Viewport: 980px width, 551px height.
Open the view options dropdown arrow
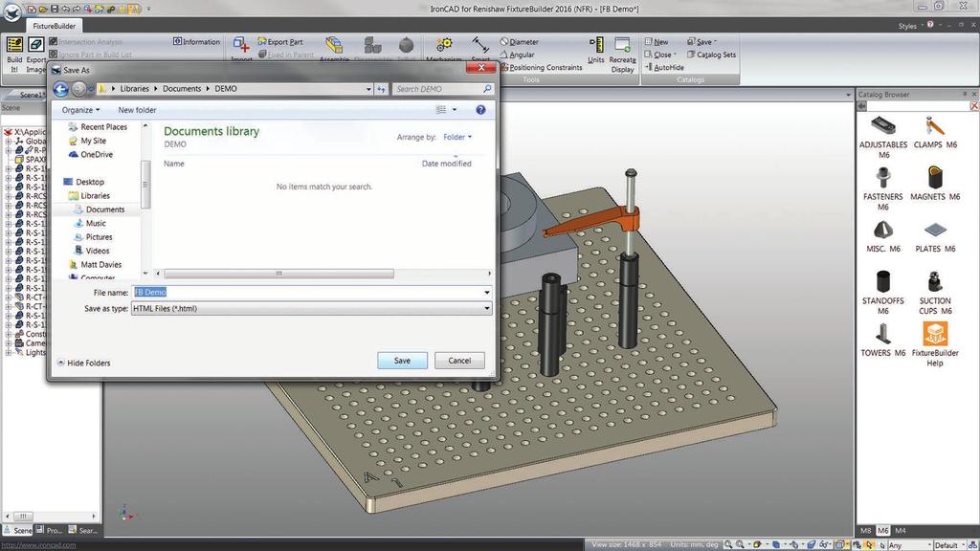coord(455,110)
